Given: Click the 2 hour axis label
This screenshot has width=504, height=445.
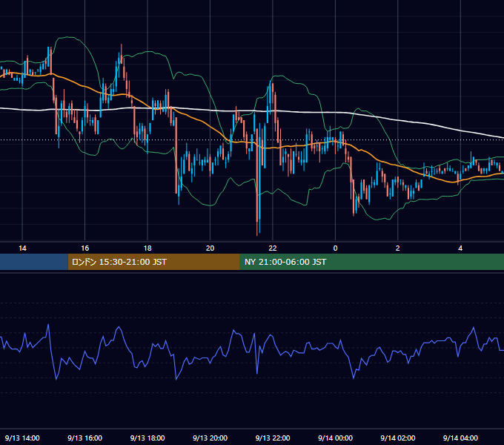Looking at the screenshot, I should (397, 248).
